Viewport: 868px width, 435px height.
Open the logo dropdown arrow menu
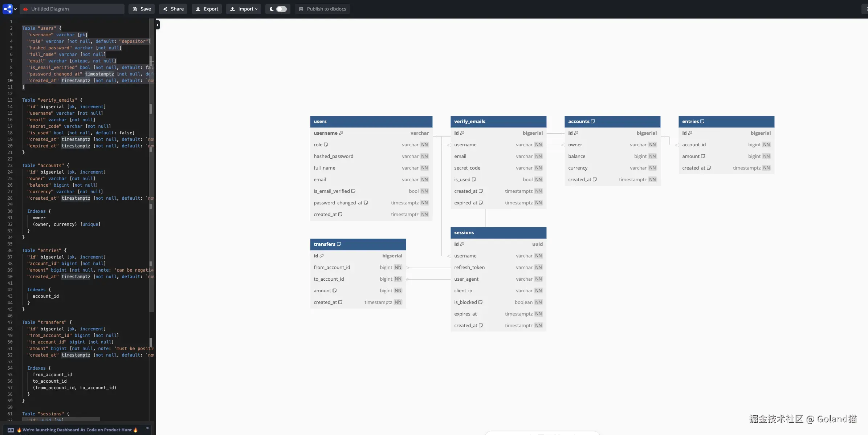(x=15, y=9)
